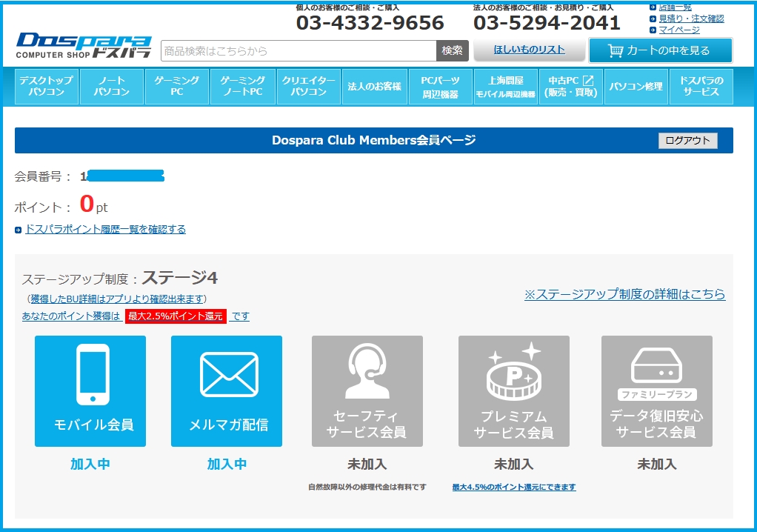Click 自然故障以外の修理代金は有料です note

tap(367, 487)
